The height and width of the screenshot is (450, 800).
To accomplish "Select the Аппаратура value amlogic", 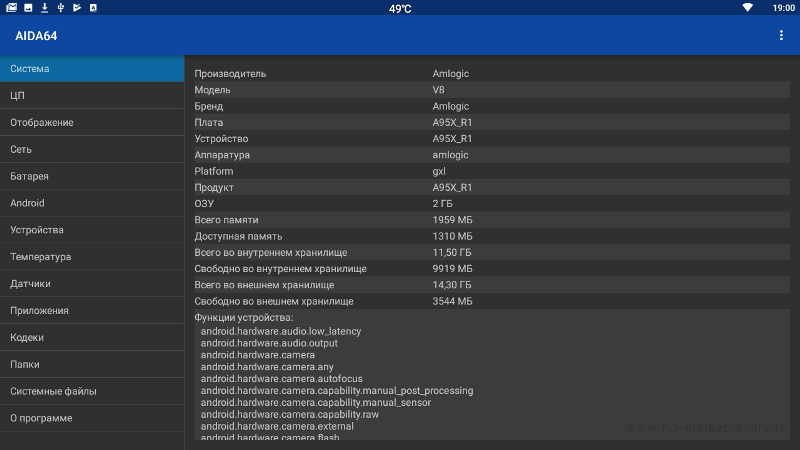I will (x=451, y=155).
